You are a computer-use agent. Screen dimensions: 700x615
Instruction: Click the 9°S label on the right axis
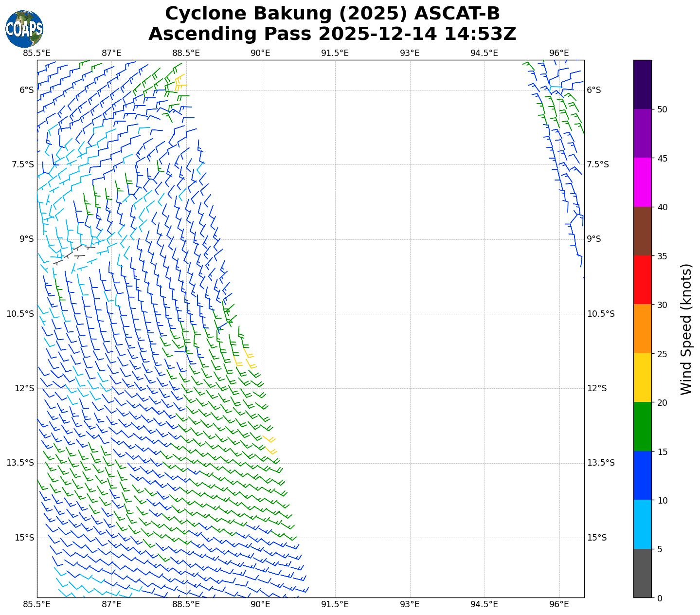[x=594, y=239]
